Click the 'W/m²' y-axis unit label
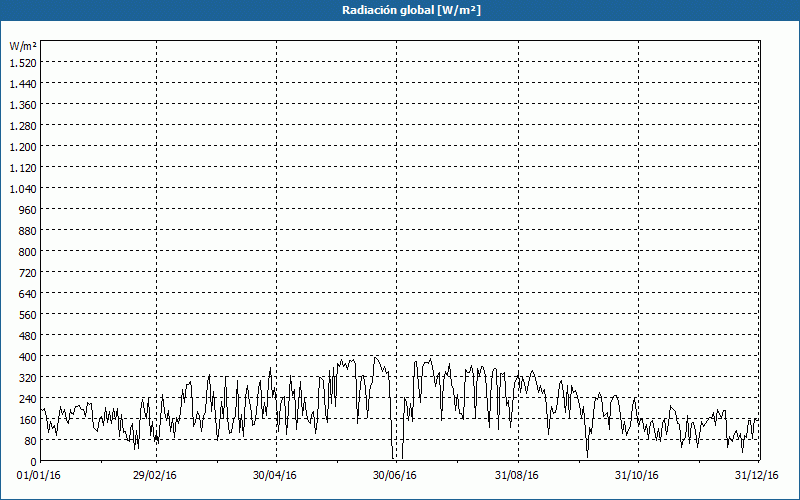The height and width of the screenshot is (500, 800). [x=23, y=46]
